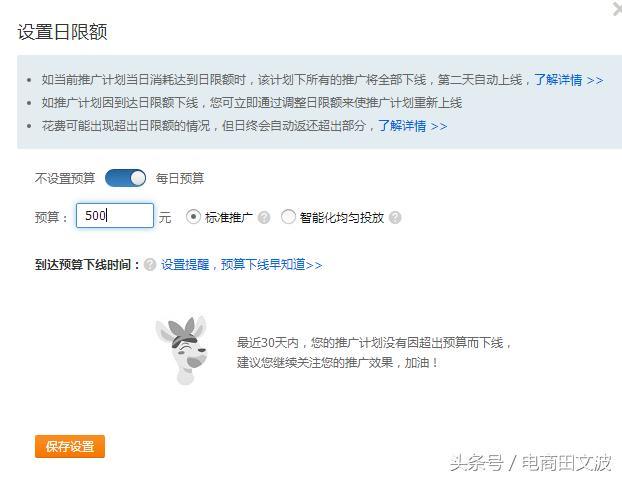Screen dimensions: 622x478
Task: Open 了解详情 link about refunded overspend
Action: pos(412,126)
